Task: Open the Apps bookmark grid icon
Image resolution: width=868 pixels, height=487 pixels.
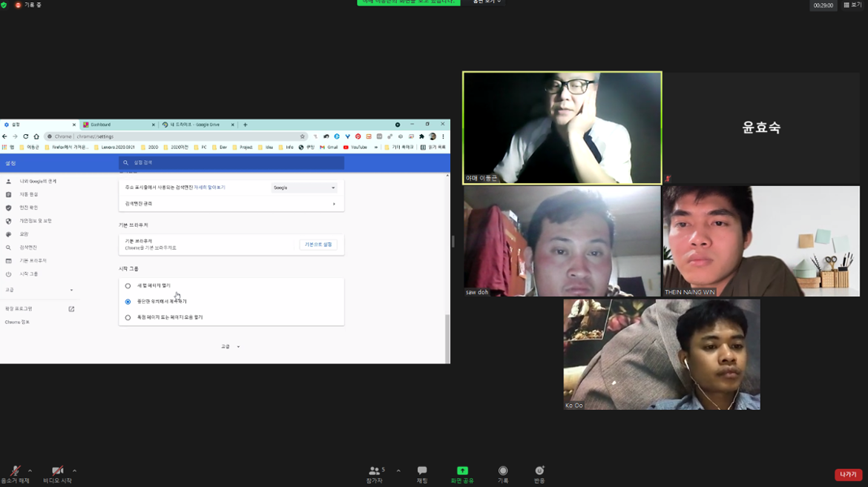Action: pos(5,148)
